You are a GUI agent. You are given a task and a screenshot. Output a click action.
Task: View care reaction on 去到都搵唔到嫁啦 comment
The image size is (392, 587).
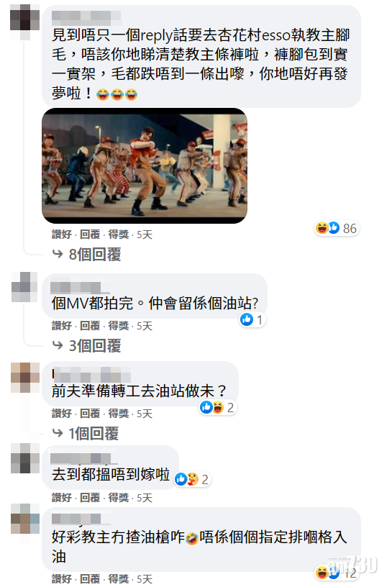coord(193,479)
